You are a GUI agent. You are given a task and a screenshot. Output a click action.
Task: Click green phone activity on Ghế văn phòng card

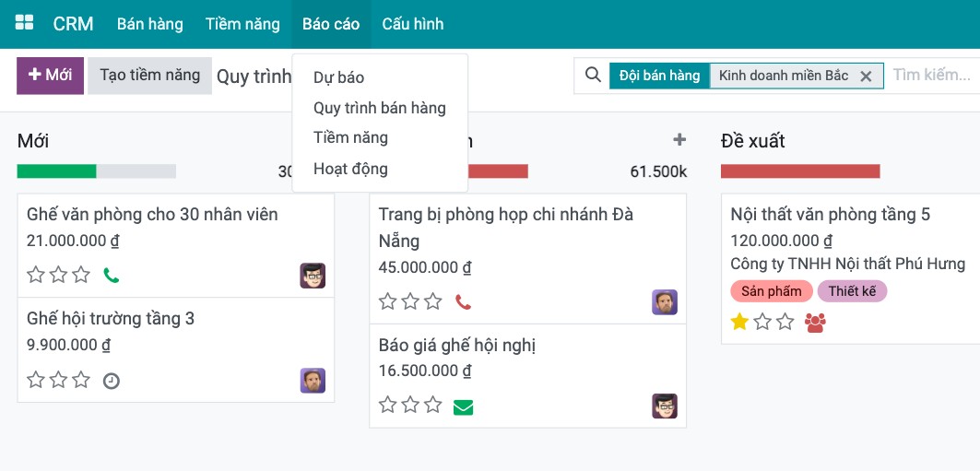(112, 275)
